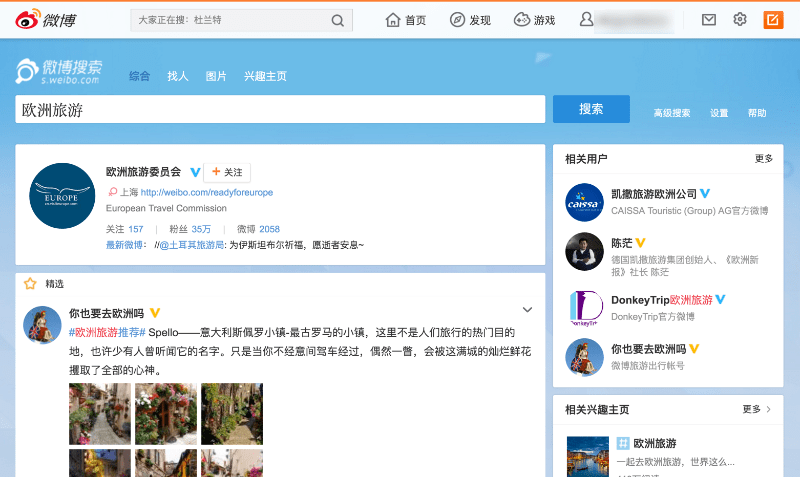Screen dimensions: 800x477
Task: Click the 微博搜索 s.weibo.com logo
Action: pos(59,71)
